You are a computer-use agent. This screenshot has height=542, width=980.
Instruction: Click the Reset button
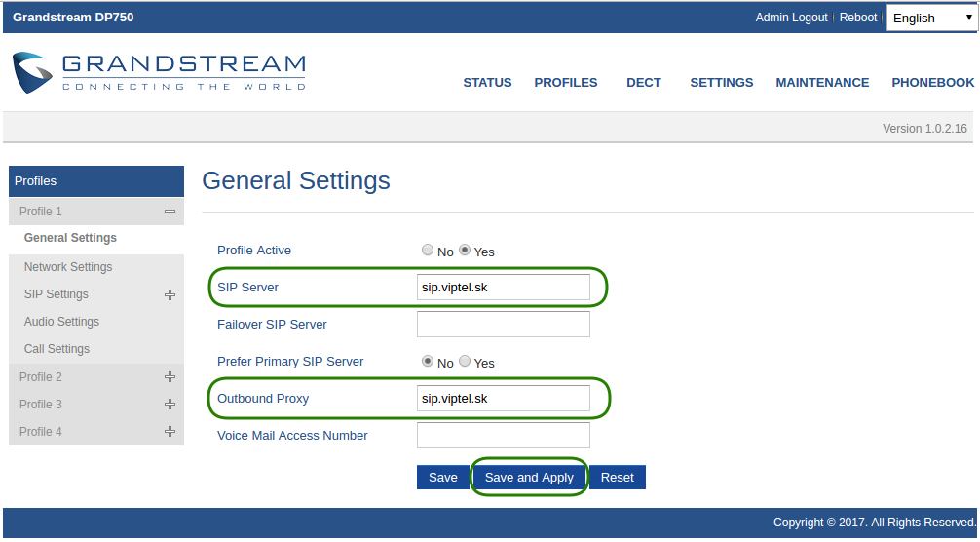coord(618,477)
